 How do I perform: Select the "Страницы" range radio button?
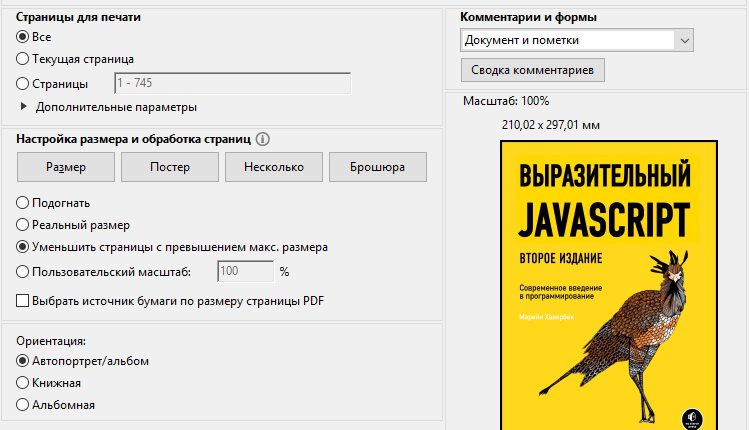click(x=22, y=84)
